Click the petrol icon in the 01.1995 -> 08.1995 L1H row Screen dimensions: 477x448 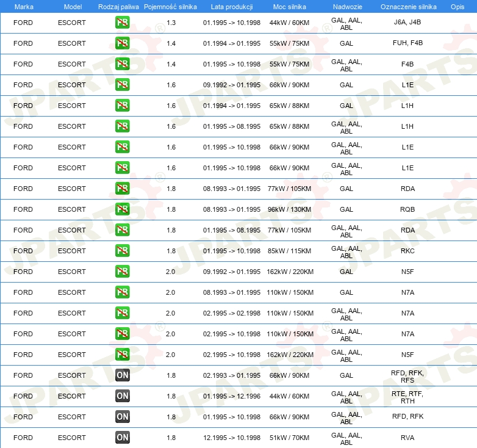(122, 126)
